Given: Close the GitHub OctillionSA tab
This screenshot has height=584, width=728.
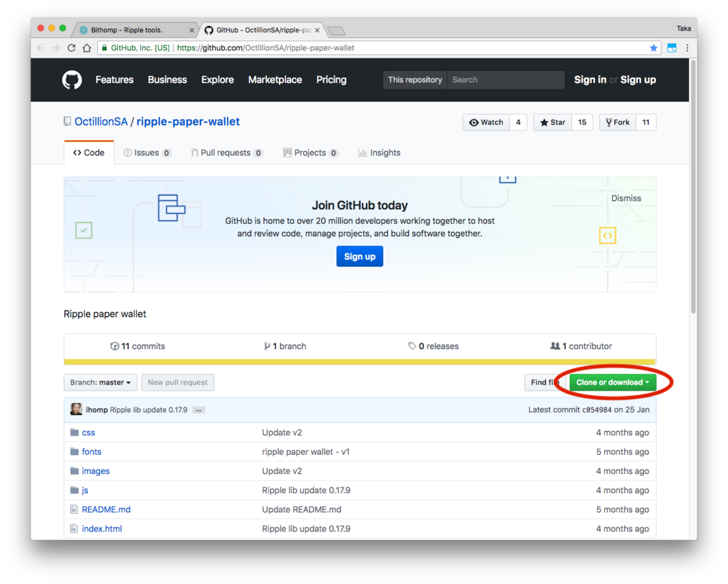Looking at the screenshot, I should click(317, 30).
